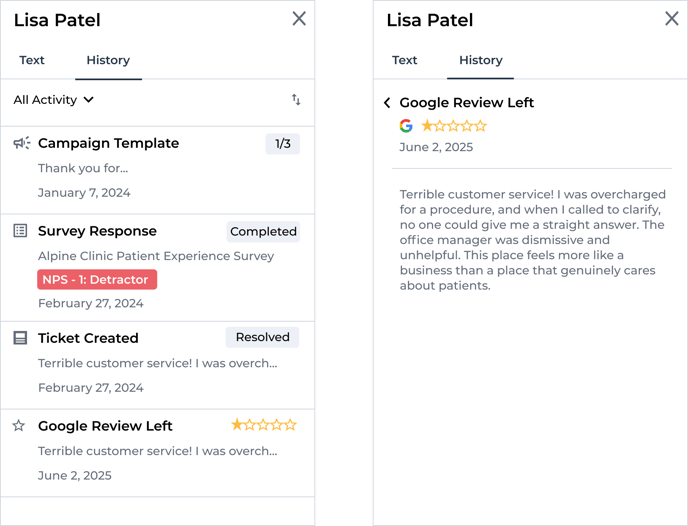This screenshot has width=688, height=526.
Task: Click the Completed status badge
Action: 263,232
